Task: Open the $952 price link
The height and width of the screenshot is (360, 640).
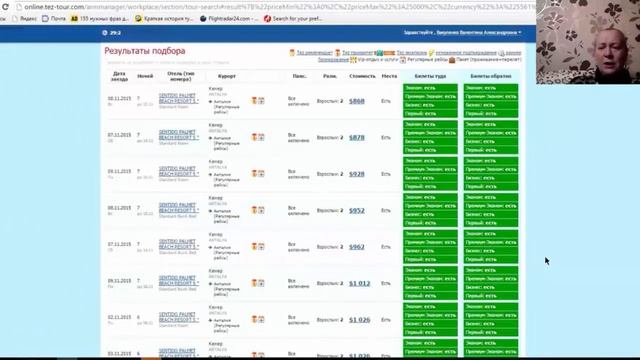Action: click(x=357, y=211)
